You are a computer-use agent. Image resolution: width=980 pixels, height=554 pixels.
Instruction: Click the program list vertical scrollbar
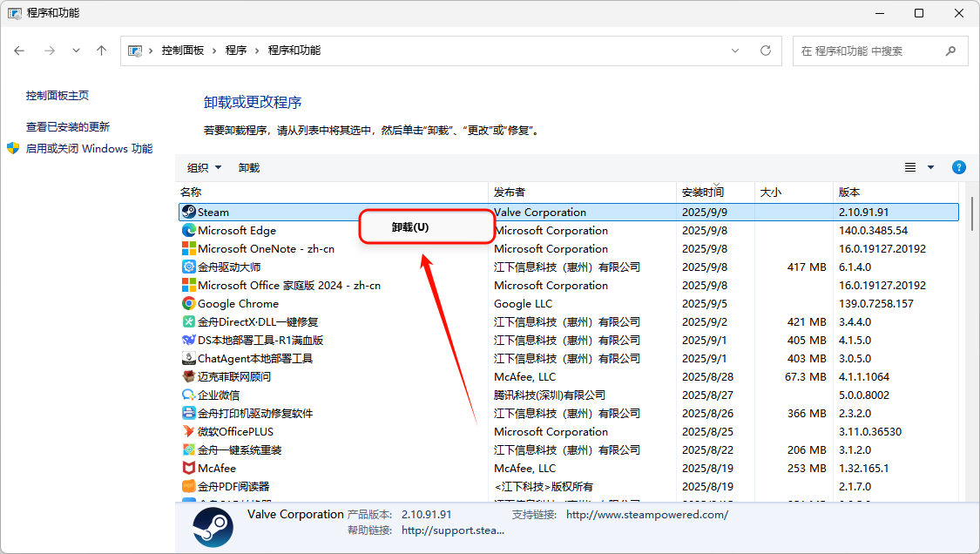[x=972, y=213]
